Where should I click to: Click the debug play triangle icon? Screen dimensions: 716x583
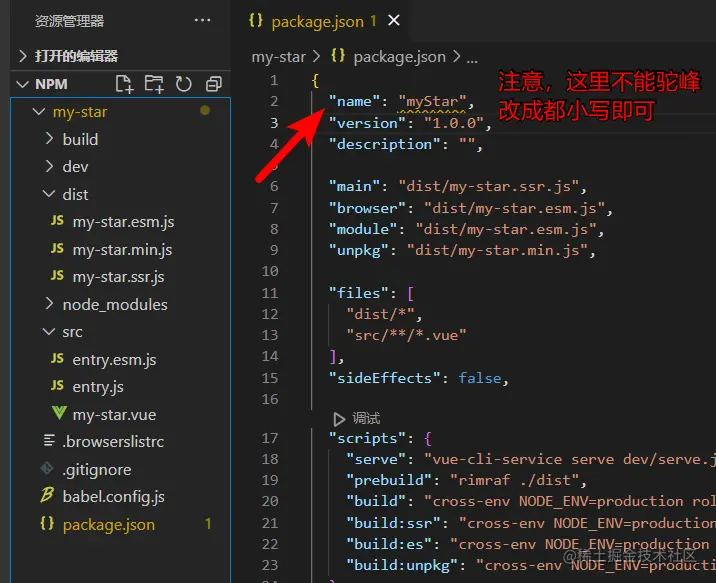tap(338, 419)
